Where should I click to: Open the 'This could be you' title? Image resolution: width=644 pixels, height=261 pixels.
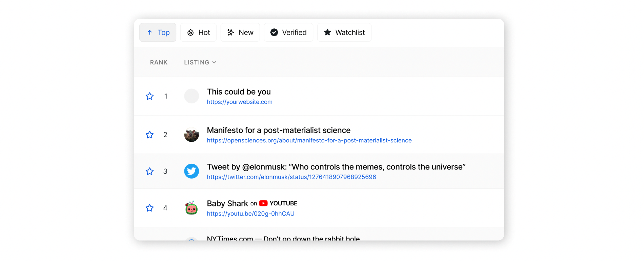coord(239,92)
